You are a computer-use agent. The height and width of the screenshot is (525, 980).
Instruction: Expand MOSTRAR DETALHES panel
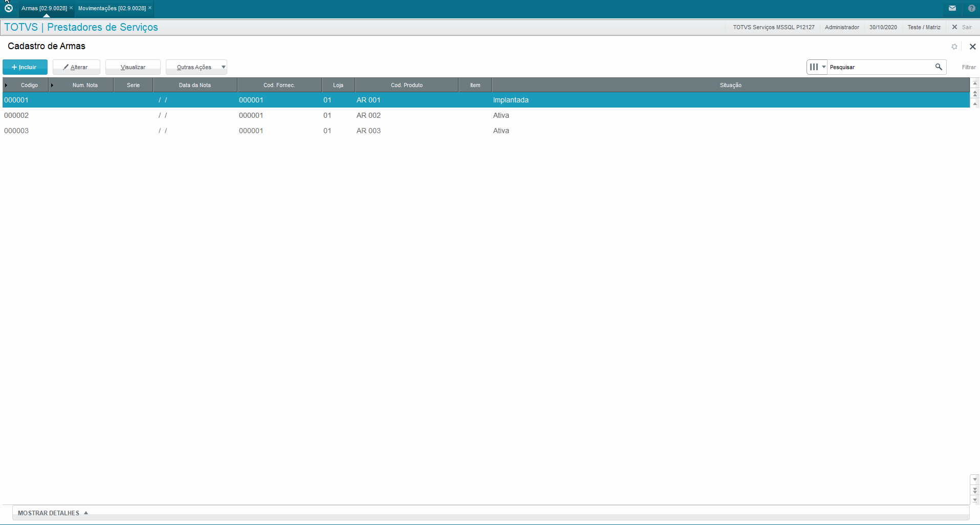(x=53, y=513)
